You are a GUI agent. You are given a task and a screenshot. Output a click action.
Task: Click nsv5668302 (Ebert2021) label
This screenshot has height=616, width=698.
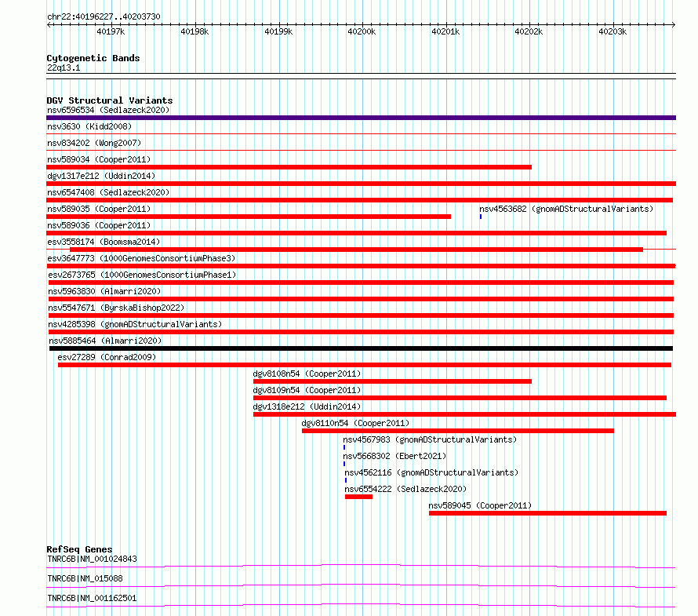pyautogui.click(x=394, y=456)
